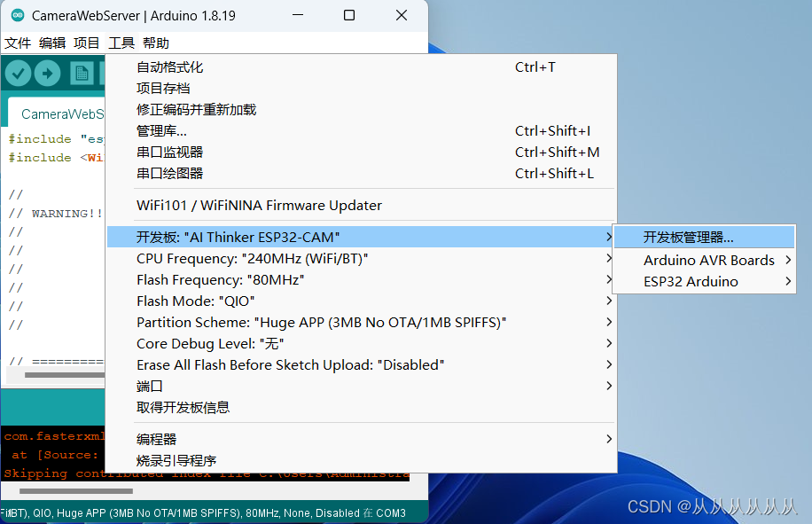Select 自动格式化 menu entry
This screenshot has height=524, width=812.
pyautogui.click(x=362, y=67)
